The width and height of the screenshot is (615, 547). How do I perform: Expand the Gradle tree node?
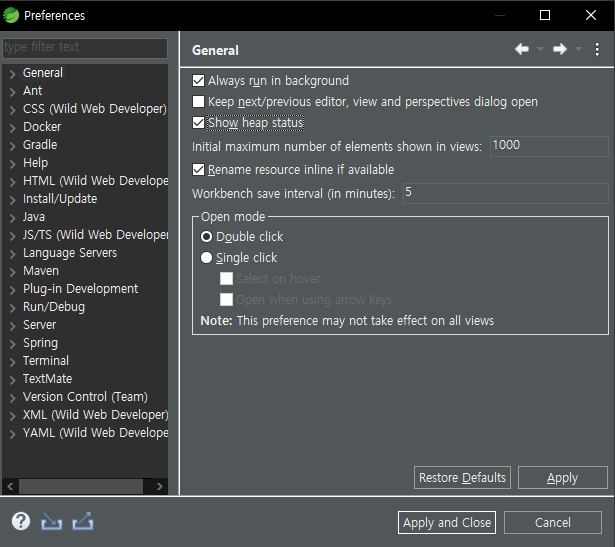13,146
